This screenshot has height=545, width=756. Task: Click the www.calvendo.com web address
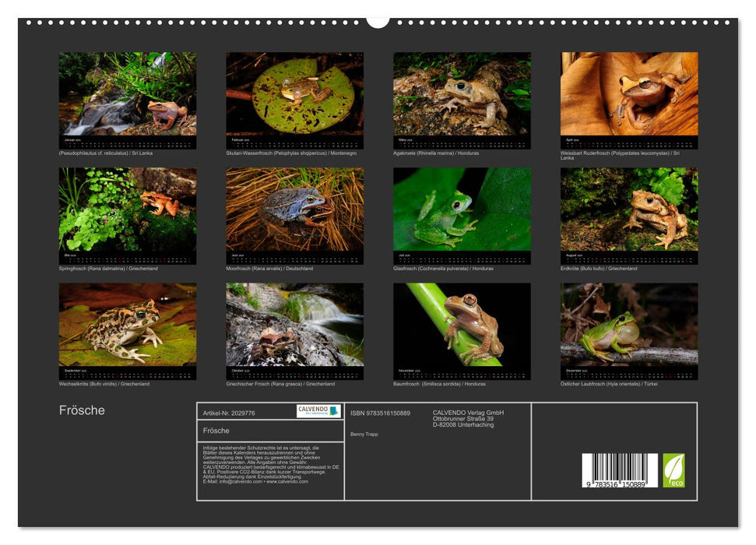(287, 482)
